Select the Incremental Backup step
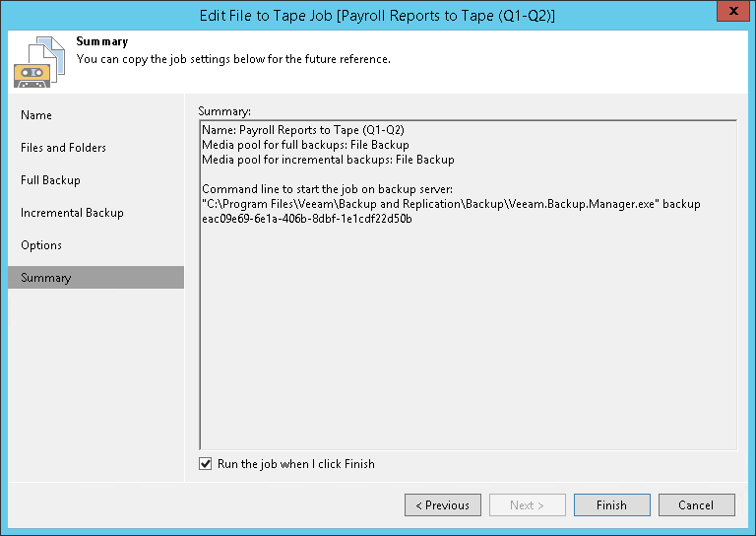Viewport: 756px width, 536px height. pyautogui.click(x=72, y=213)
